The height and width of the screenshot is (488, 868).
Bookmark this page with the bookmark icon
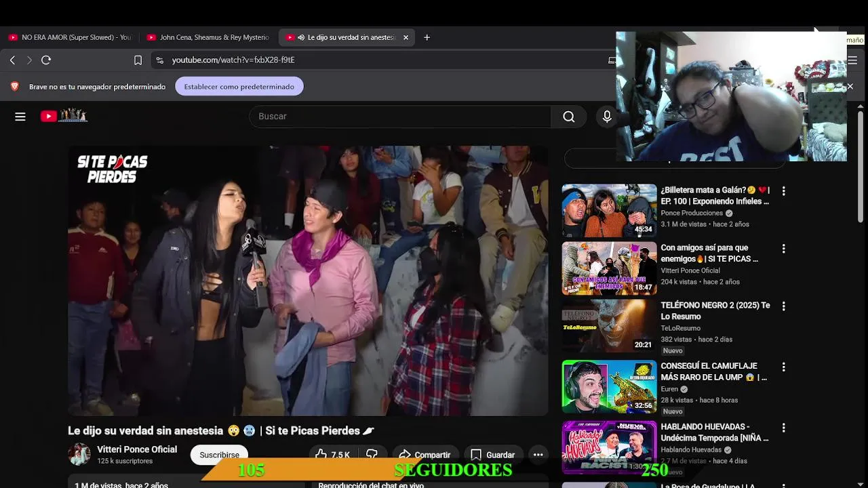pyautogui.click(x=138, y=60)
